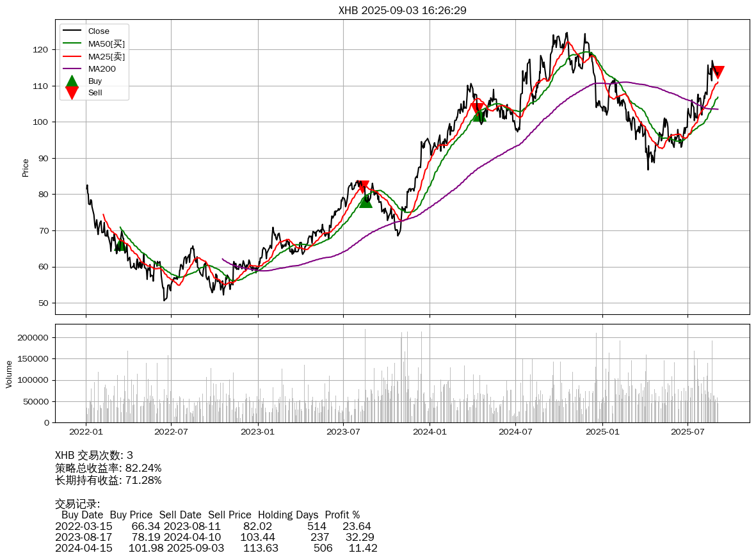This screenshot has width=756, height=560.
Task: Click the Price y-axis label
Action: pos(26,168)
